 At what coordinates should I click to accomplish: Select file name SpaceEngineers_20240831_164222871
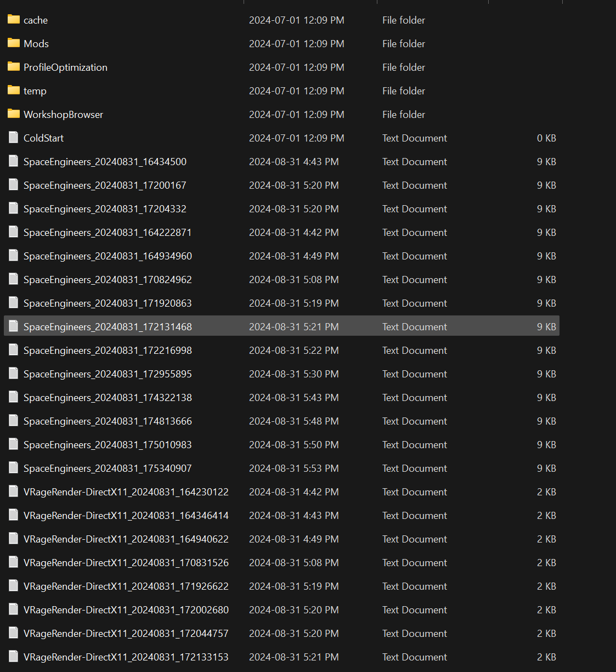[x=108, y=233]
